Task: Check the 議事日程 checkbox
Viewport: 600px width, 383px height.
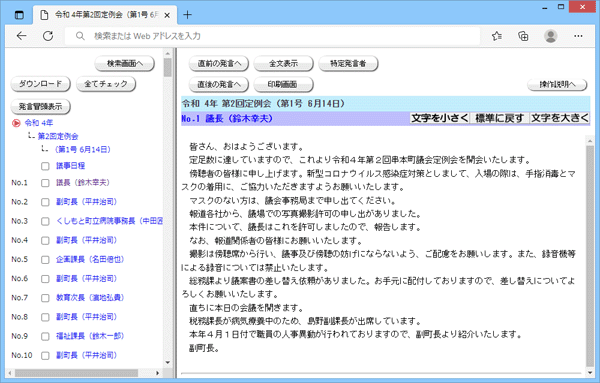Action: (45, 166)
